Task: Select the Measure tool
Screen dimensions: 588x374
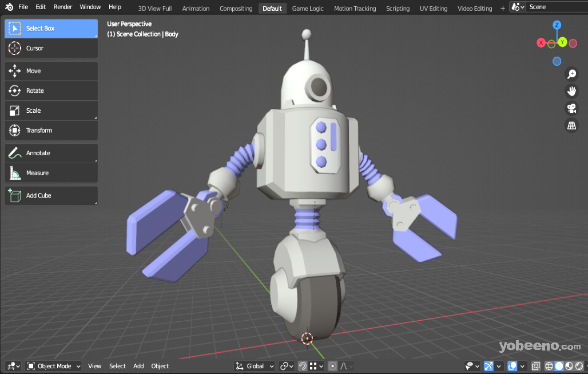Action: tap(51, 173)
